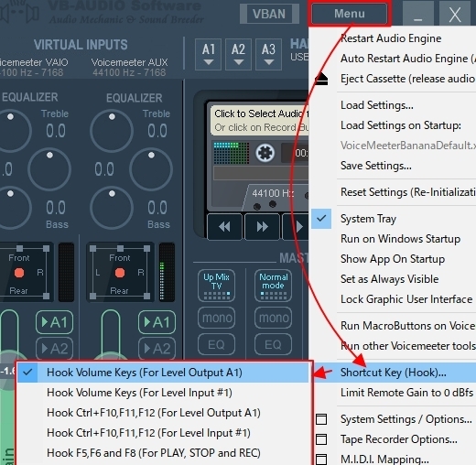Expand Shortcut Key (Hook)... submenu
The image size is (476, 465).
393,373
